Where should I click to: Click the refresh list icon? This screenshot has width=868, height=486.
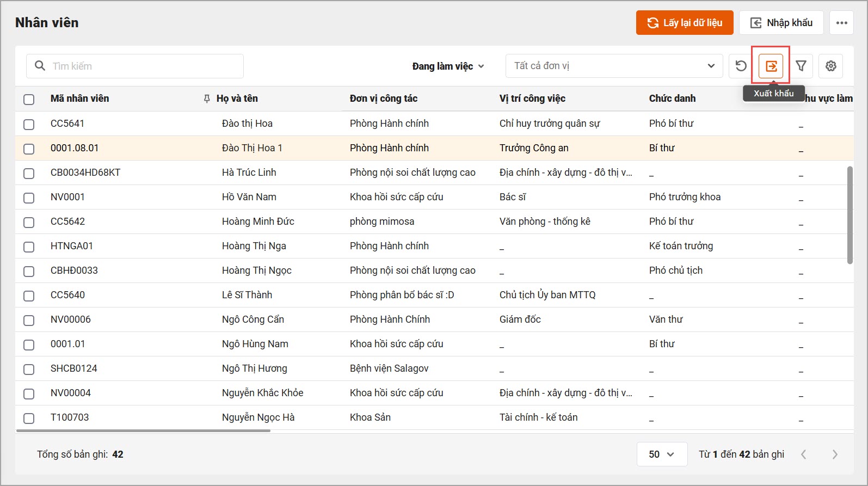[741, 66]
